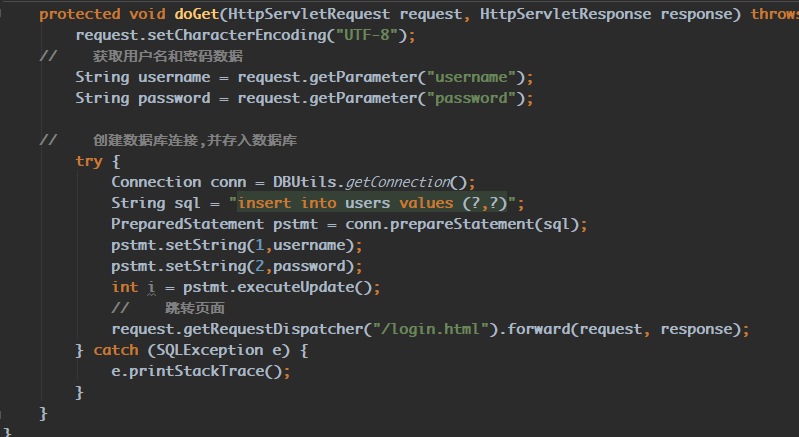The height and width of the screenshot is (437, 799).
Task: Click the unused variable i with warning underline
Action: (151, 287)
